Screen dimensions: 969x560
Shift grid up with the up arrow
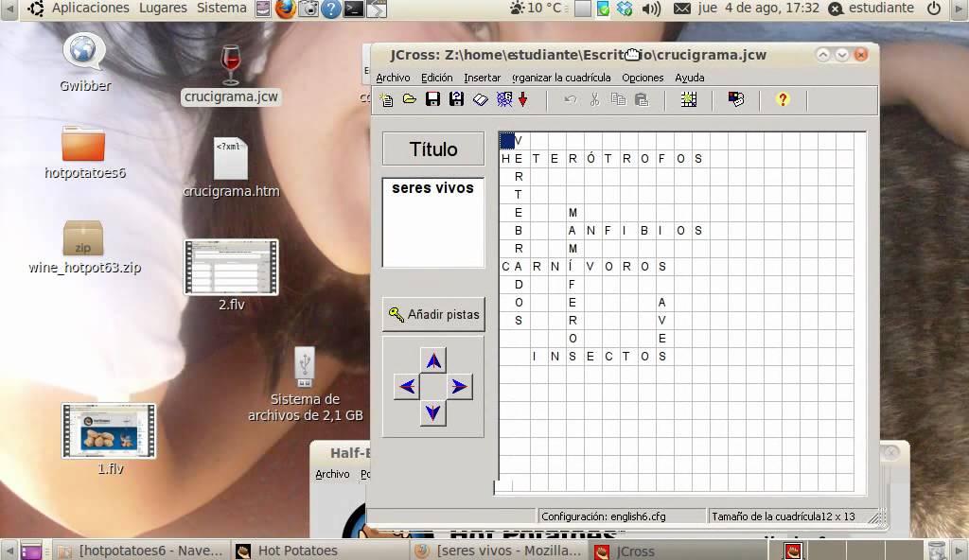tap(433, 360)
